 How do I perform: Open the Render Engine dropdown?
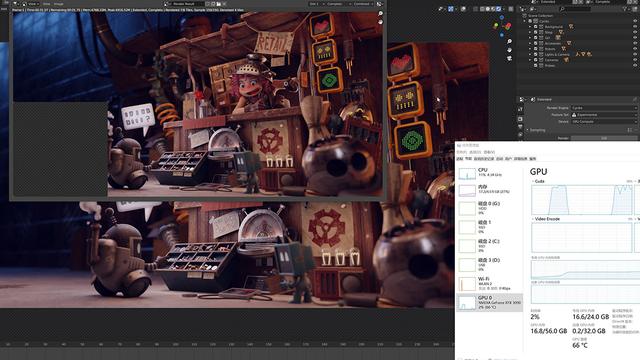(603, 108)
